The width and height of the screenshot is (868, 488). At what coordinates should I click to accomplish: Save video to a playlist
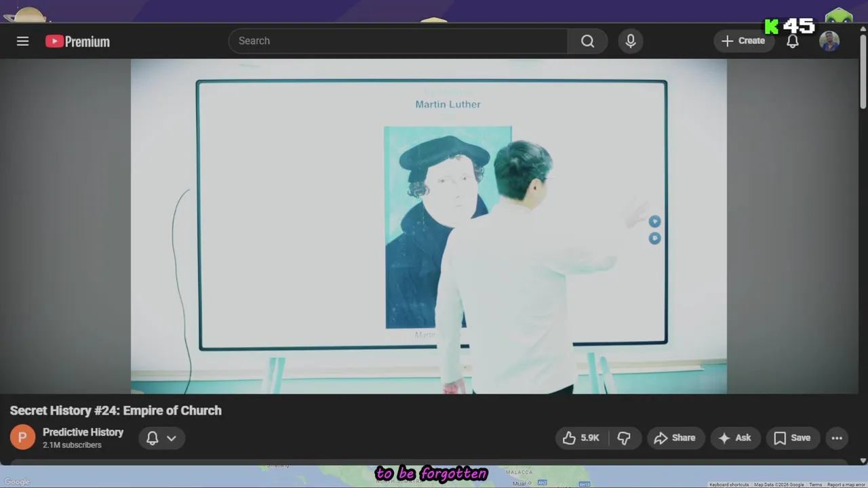[792, 438]
